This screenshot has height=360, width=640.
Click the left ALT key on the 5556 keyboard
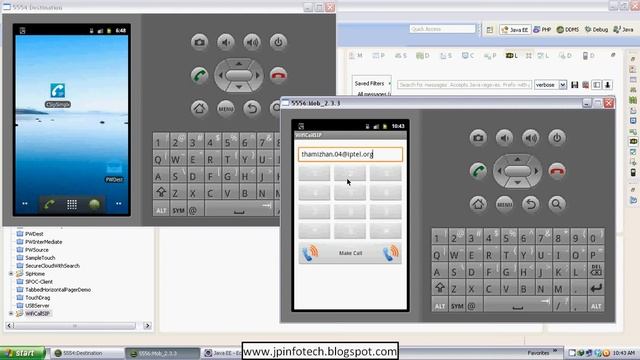(440, 306)
